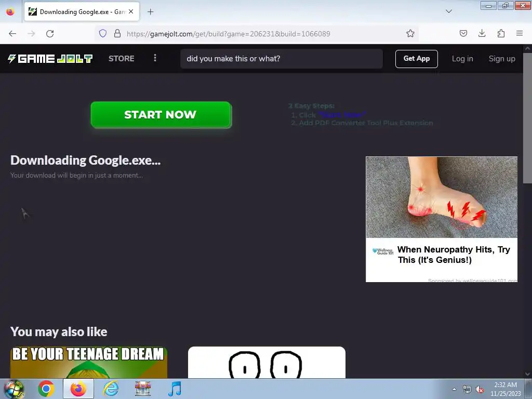Click the Firefox back arrow button
532x399 pixels.
click(x=12, y=34)
